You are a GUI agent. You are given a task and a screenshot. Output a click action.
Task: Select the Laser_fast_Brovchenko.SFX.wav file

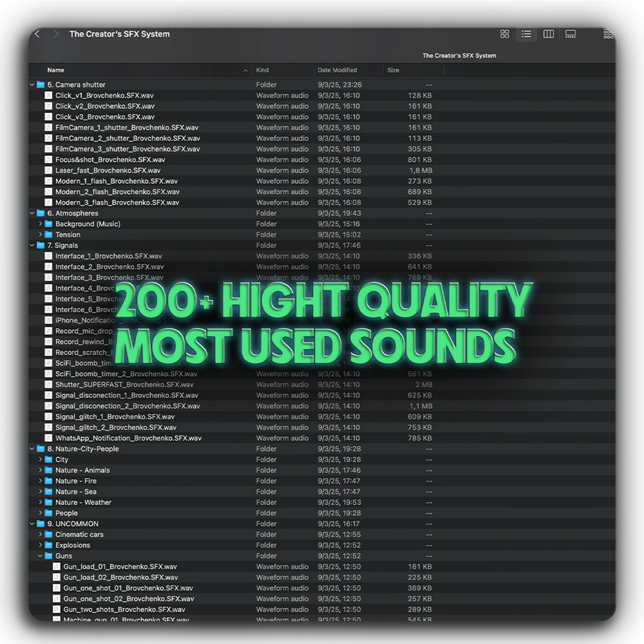point(108,170)
